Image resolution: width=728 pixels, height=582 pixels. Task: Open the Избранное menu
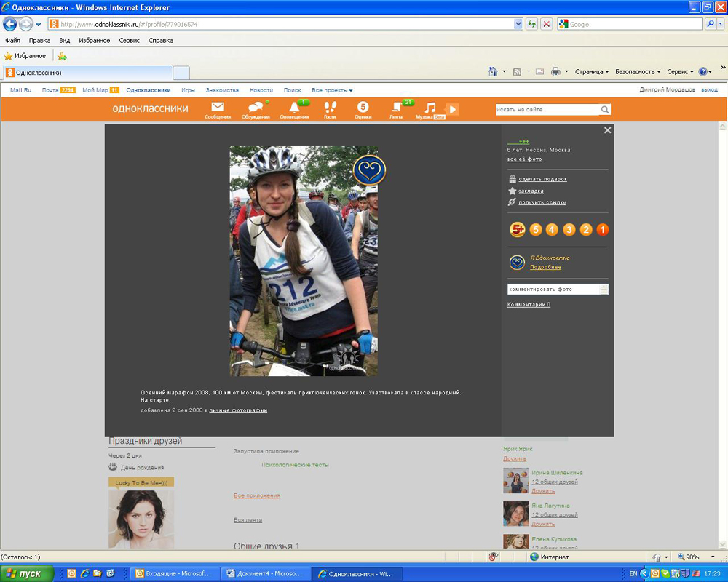pyautogui.click(x=94, y=41)
